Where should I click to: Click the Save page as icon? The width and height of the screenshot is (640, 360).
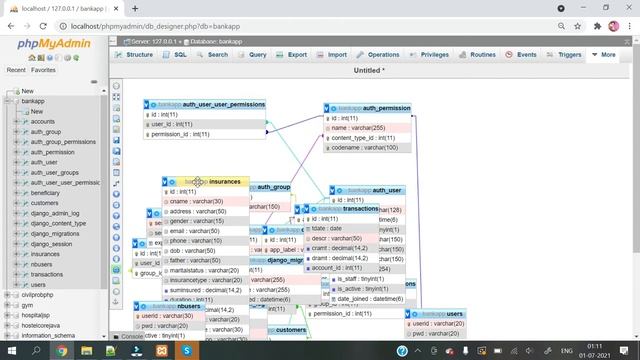(116, 151)
